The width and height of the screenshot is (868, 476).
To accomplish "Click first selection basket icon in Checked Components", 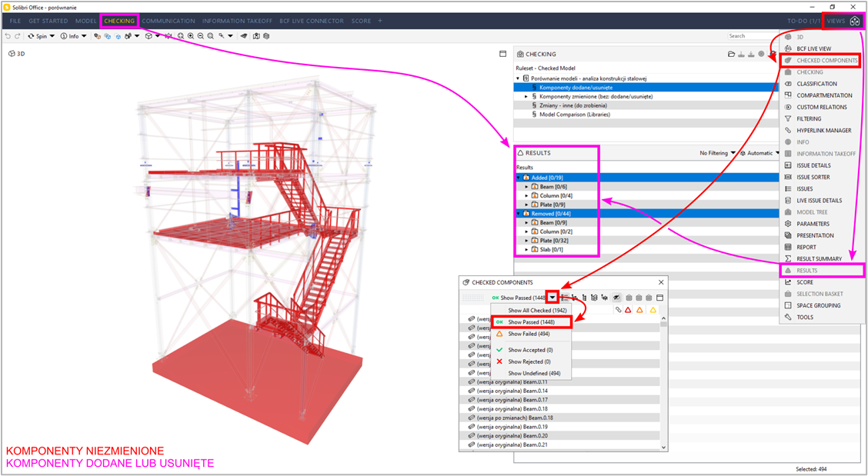I will point(629,298).
